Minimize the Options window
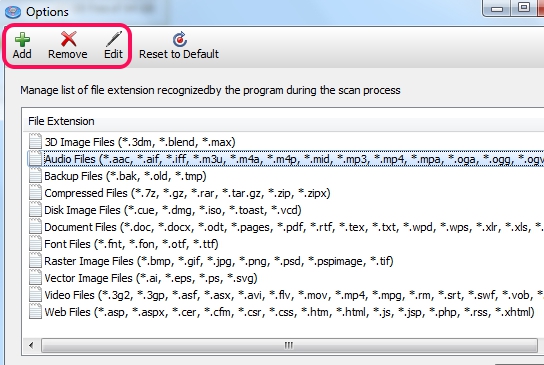Image resolution: width=544 pixels, height=365 pixels. point(497,8)
